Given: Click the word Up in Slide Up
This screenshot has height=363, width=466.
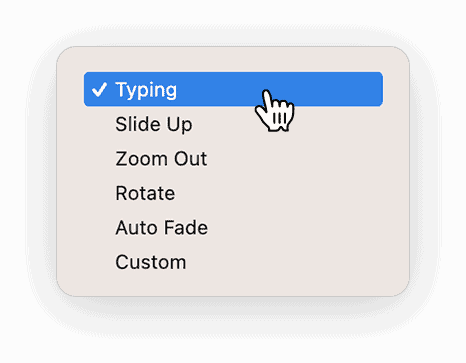Looking at the screenshot, I should 179,125.
